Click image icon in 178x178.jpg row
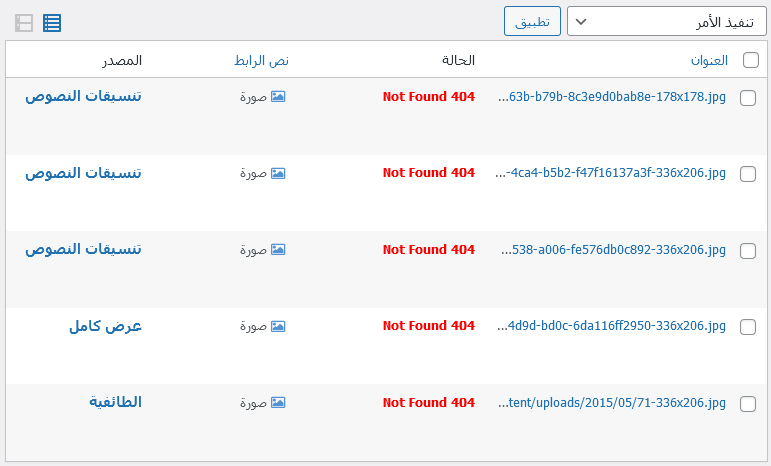The width and height of the screenshot is (771, 466). pyautogui.click(x=278, y=97)
